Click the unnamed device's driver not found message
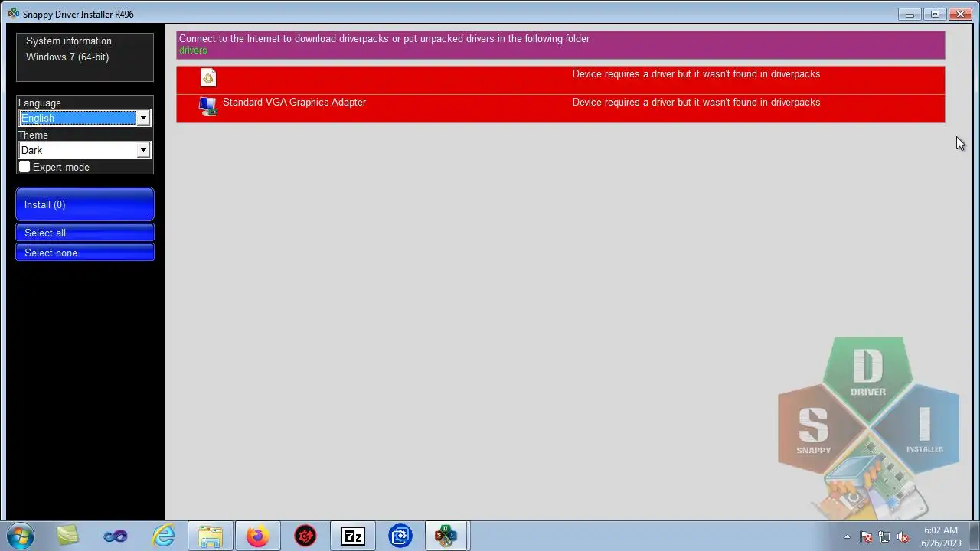 (x=696, y=73)
